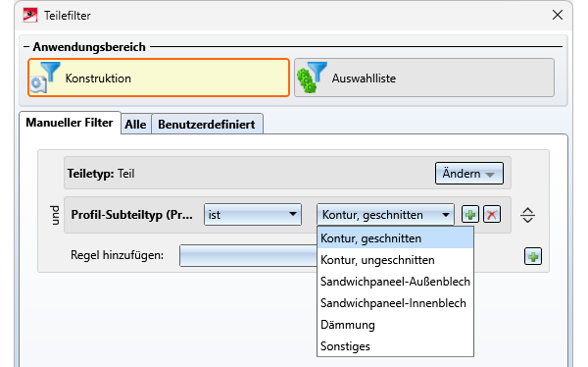Pick Sandwichpaneel-Innenblech from list
The image size is (588, 367).
coord(395,303)
